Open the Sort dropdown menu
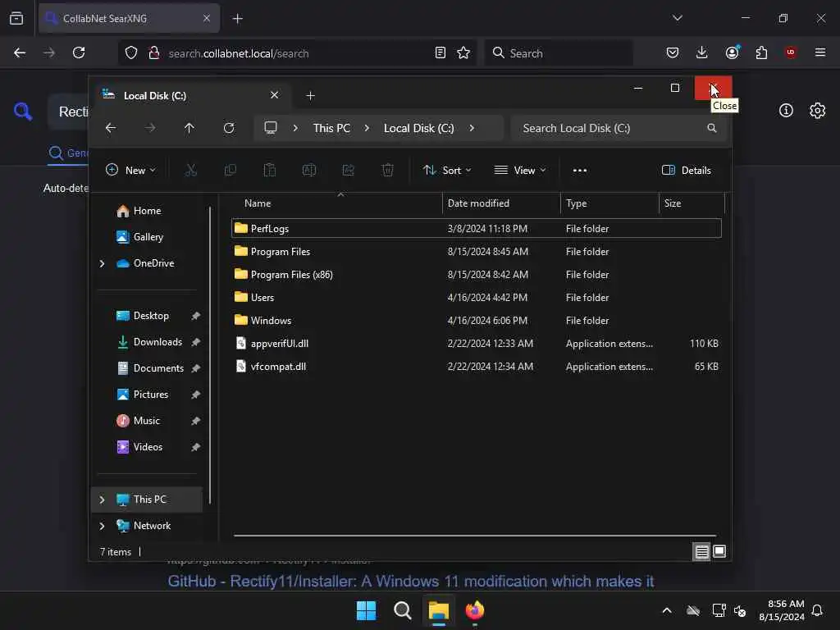840x630 pixels. pyautogui.click(x=447, y=171)
